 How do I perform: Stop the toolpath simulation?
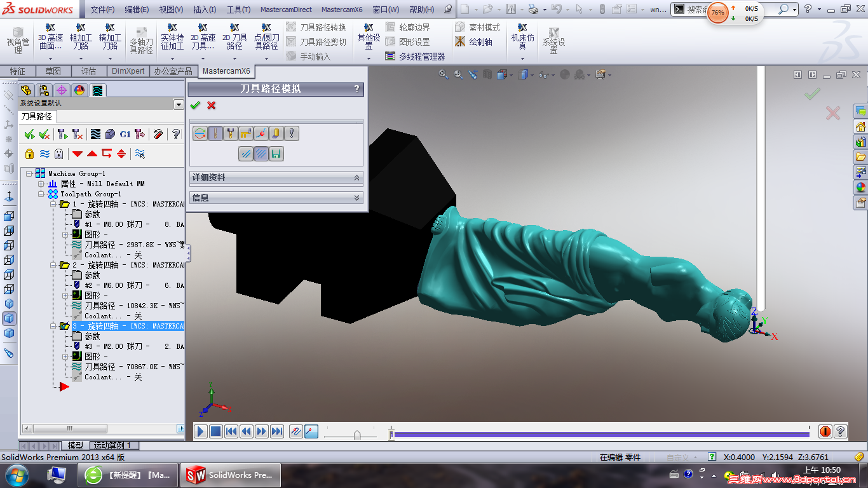216,431
